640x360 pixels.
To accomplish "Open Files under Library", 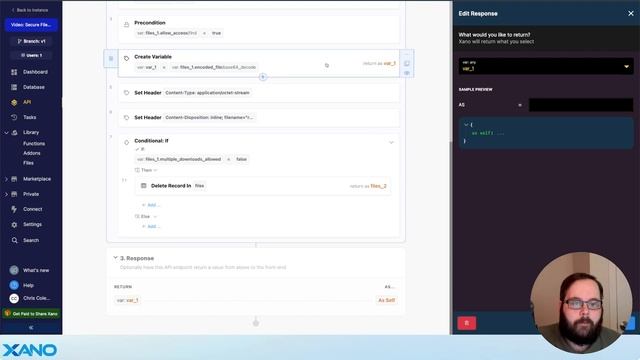I will point(28,163).
